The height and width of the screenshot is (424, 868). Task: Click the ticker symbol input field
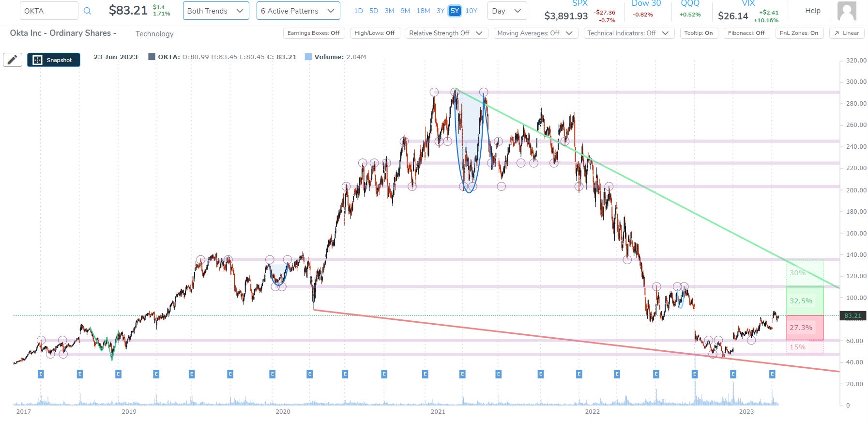click(49, 11)
